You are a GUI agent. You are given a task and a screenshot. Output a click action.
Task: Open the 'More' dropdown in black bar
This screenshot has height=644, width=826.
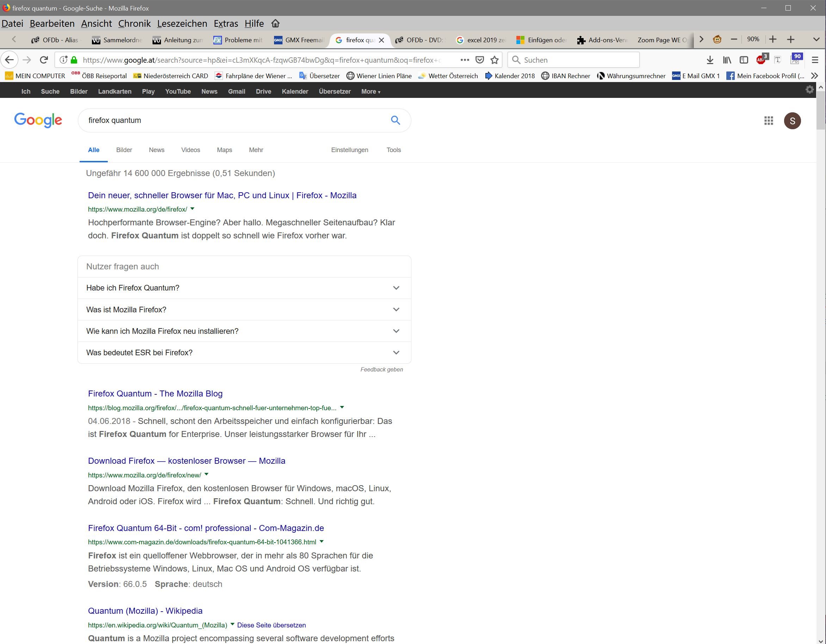click(x=370, y=92)
